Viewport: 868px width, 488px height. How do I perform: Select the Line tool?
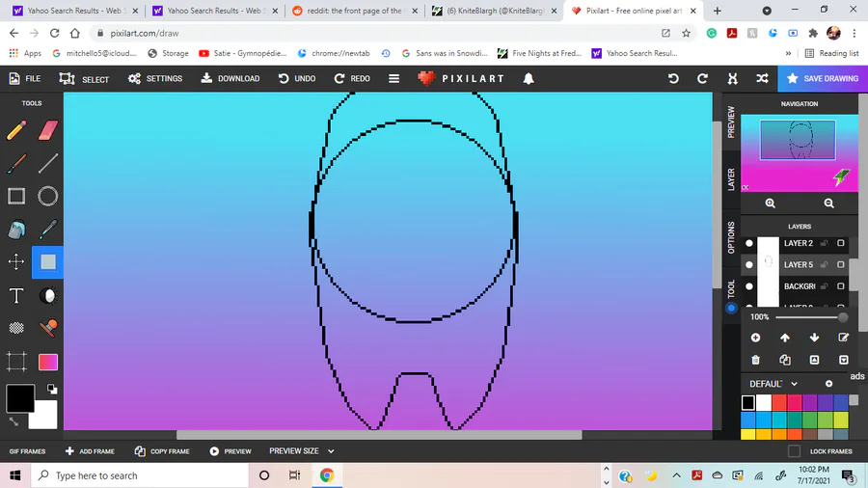[48, 163]
